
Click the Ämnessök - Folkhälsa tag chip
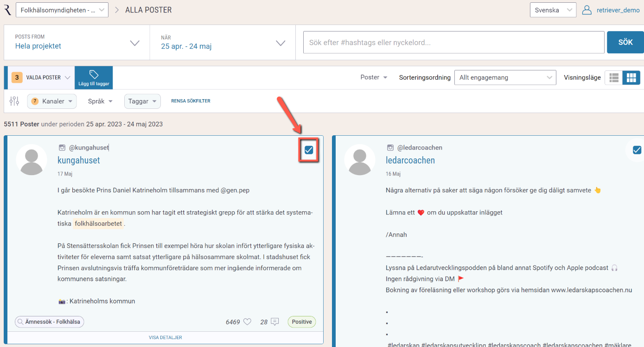(x=50, y=322)
